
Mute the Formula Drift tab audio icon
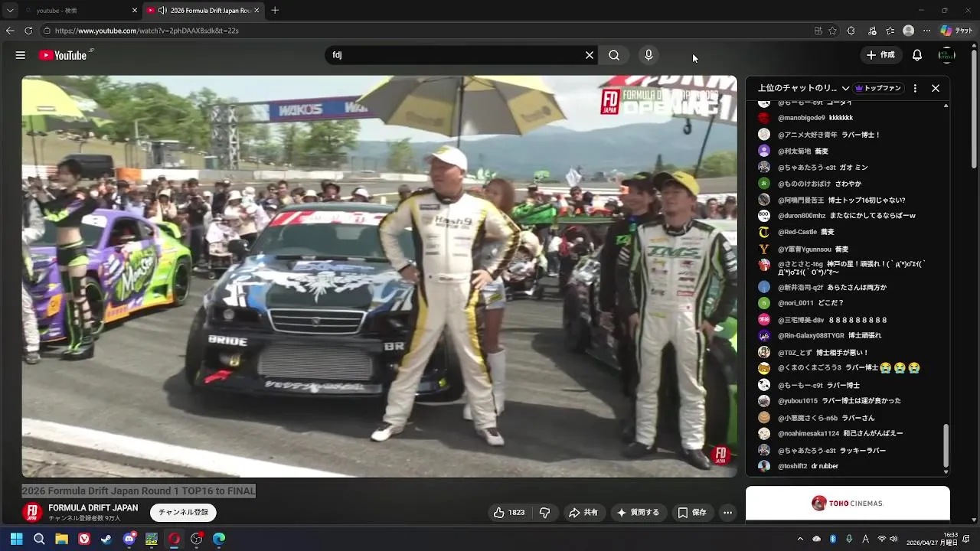(162, 10)
